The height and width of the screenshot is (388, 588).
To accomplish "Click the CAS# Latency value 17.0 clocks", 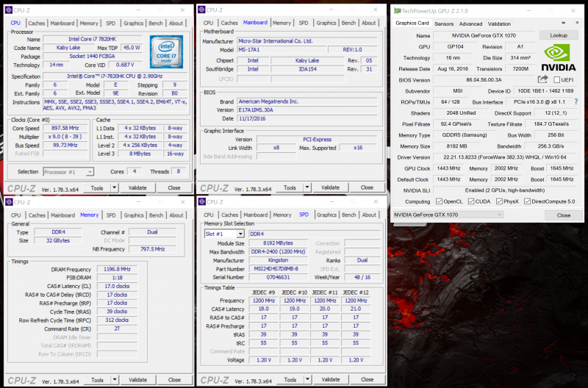I will [117, 286].
